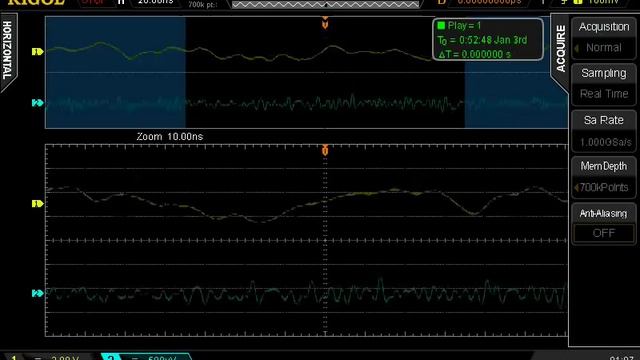Click trigger position marker in zoom window
This screenshot has height=360, width=640.
click(x=325, y=151)
